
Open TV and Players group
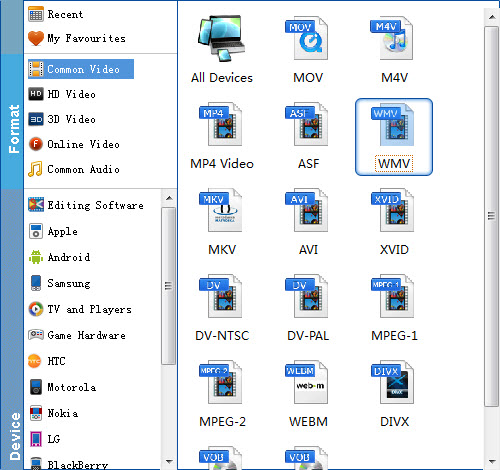pyautogui.click(x=80, y=309)
